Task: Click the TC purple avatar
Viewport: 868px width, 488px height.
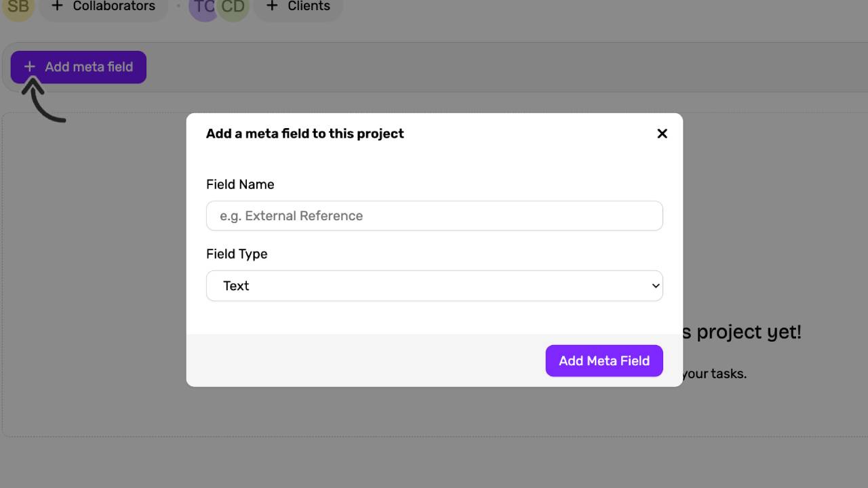Action: click(202, 7)
